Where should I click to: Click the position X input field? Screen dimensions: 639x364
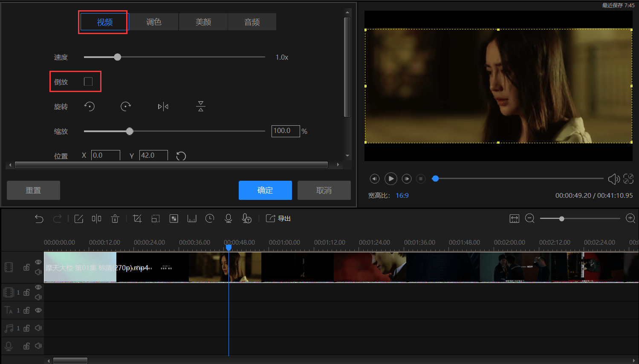106,155
